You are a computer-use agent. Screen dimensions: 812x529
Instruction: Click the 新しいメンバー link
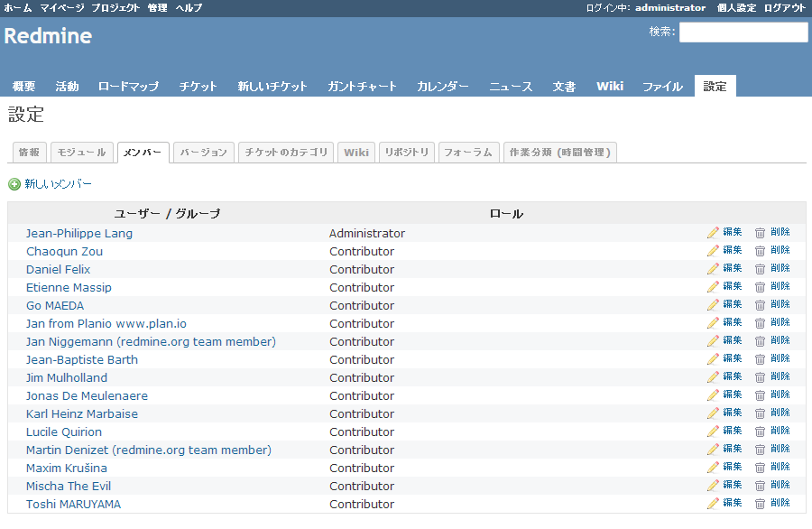pyautogui.click(x=58, y=184)
